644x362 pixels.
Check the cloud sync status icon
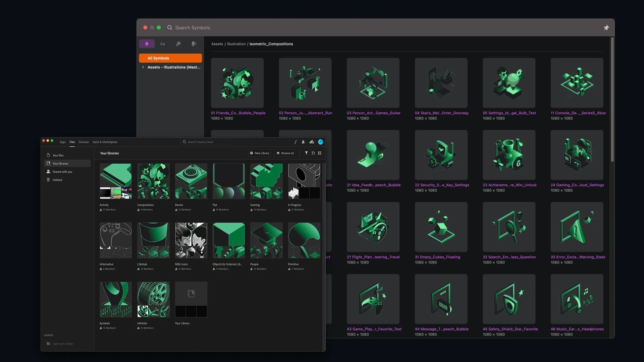[x=312, y=142]
